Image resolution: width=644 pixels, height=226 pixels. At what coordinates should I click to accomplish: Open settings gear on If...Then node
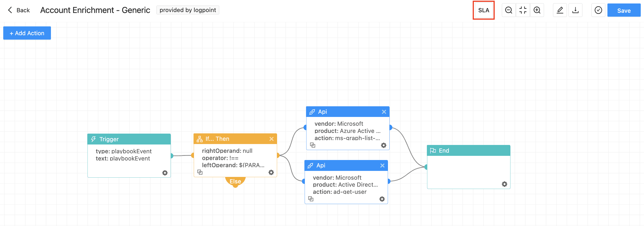point(271,172)
